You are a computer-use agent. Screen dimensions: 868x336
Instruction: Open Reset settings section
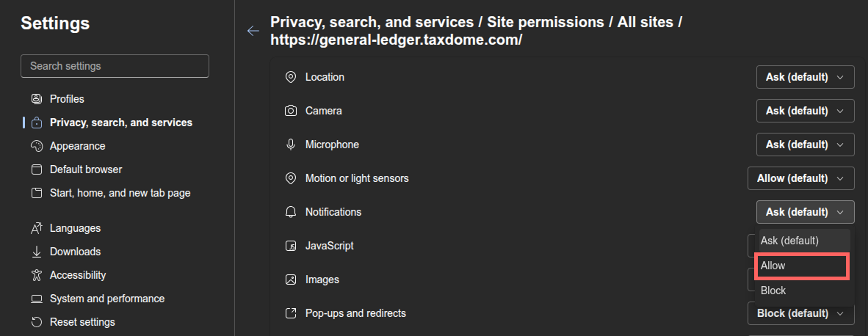[x=82, y=322]
